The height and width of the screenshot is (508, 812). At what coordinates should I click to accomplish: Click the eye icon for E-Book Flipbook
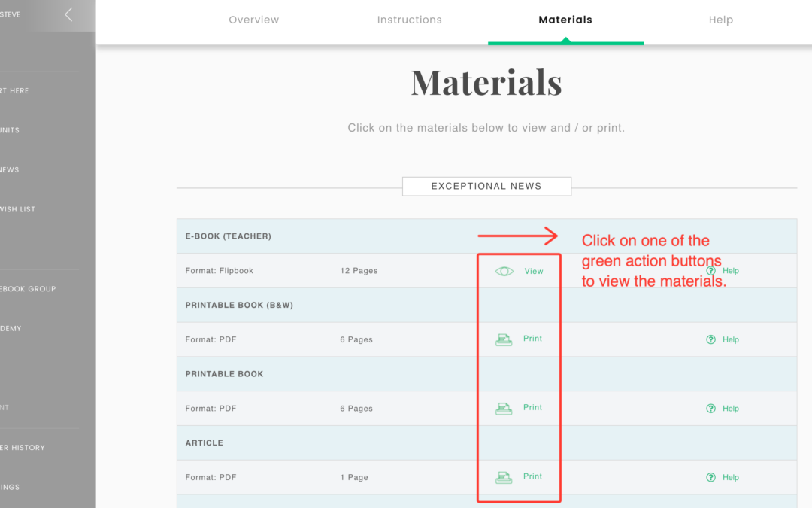tap(504, 271)
